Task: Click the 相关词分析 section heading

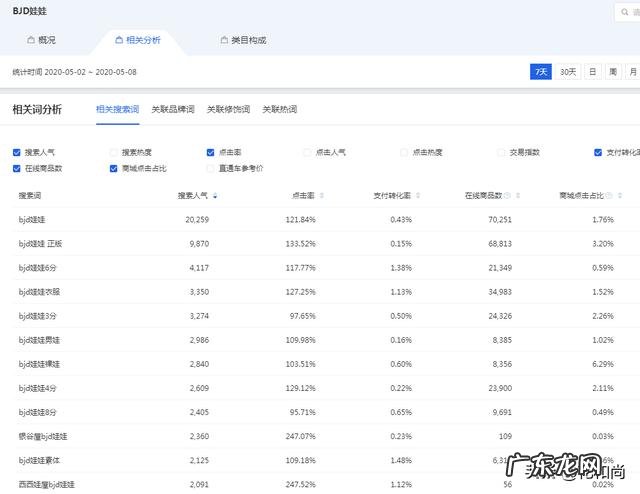Action: coord(37,109)
